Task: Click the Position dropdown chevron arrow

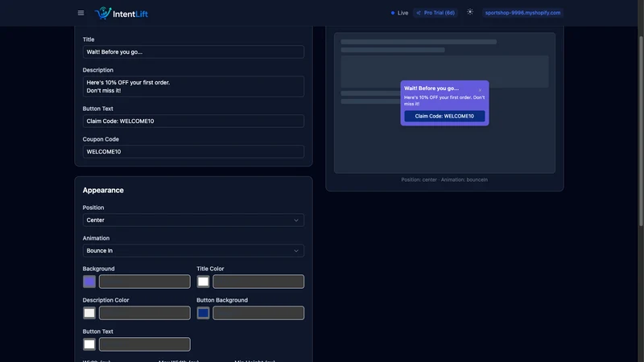Action: coord(296,220)
